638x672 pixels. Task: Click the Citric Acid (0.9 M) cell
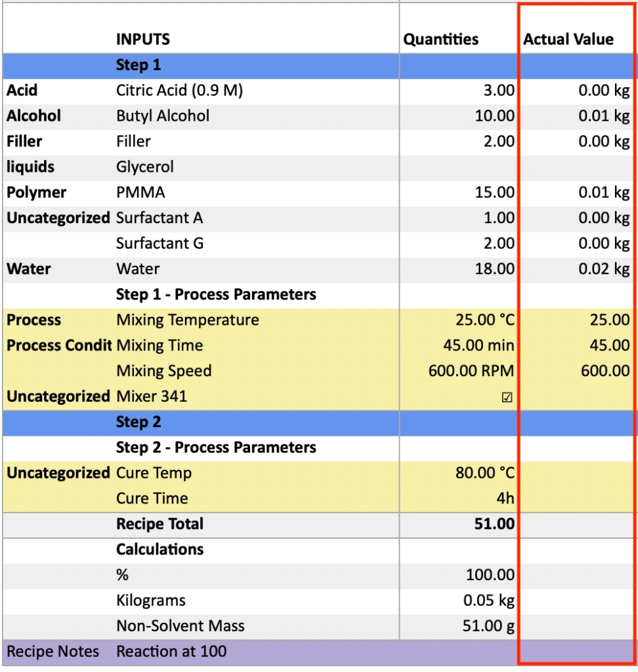pos(179,91)
